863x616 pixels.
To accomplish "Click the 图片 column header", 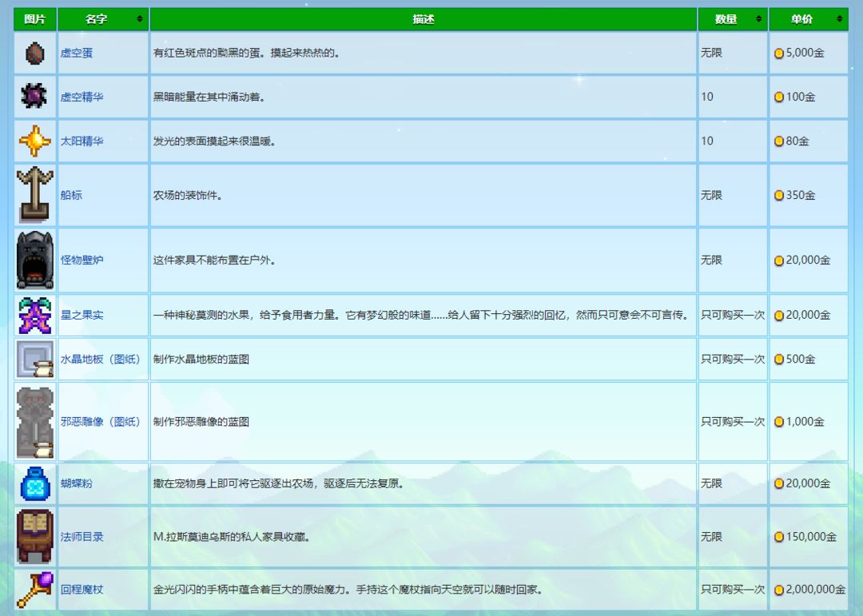I will pyautogui.click(x=34, y=18).
